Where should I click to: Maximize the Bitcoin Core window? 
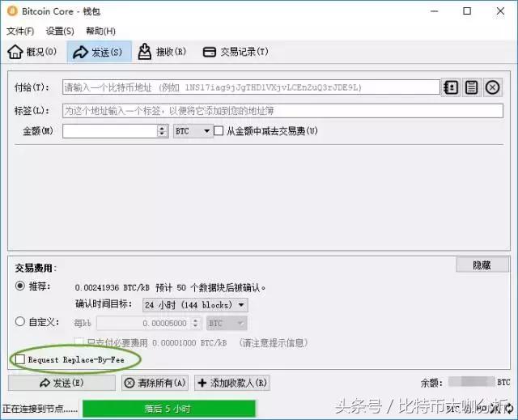(x=467, y=11)
